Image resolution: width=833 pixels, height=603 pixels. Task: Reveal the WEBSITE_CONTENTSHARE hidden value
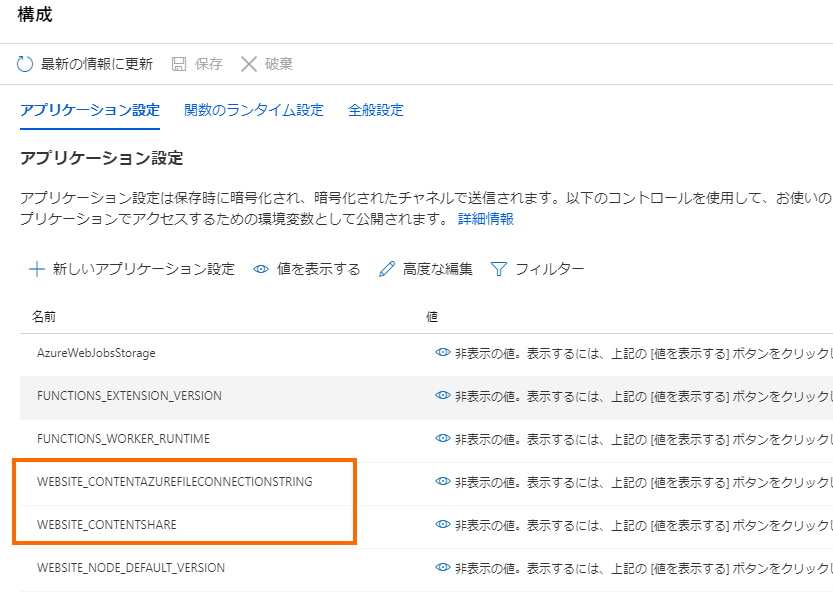(x=441, y=524)
